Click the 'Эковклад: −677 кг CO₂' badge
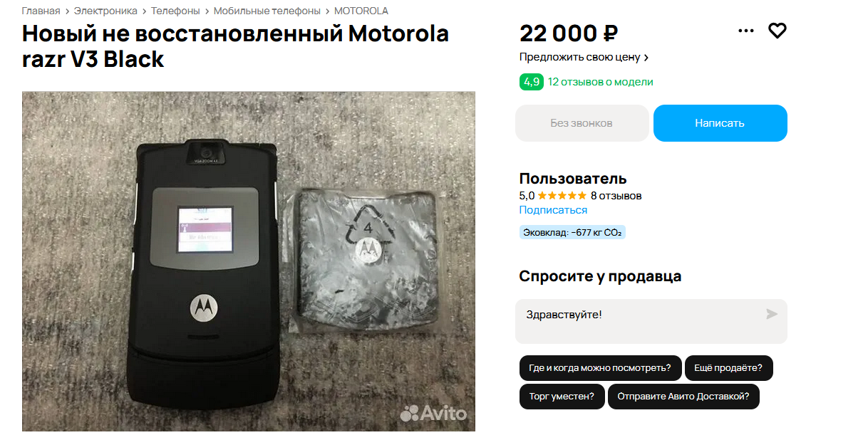The width and height of the screenshot is (868, 440). 572,232
